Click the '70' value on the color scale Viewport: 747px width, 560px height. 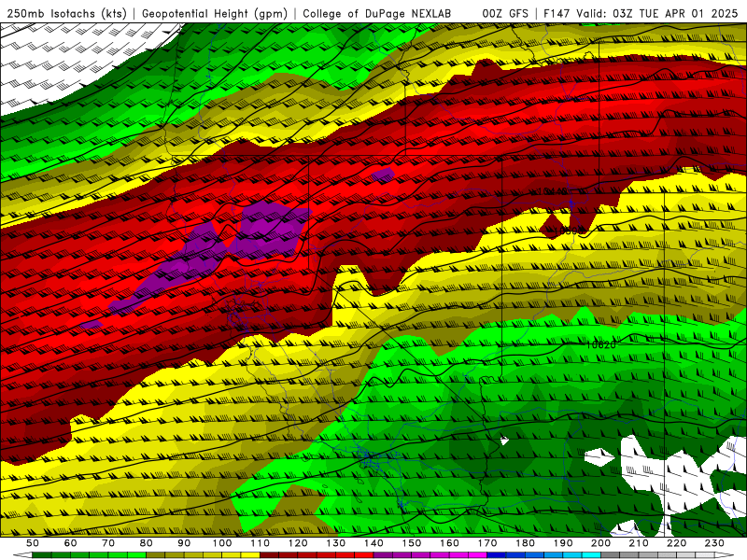coord(108,543)
